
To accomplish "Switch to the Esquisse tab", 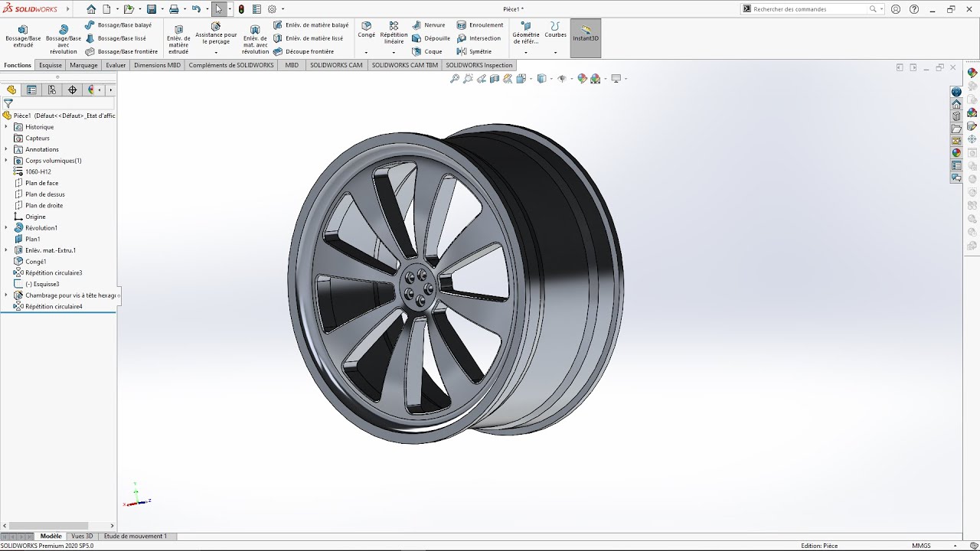I will (x=51, y=65).
